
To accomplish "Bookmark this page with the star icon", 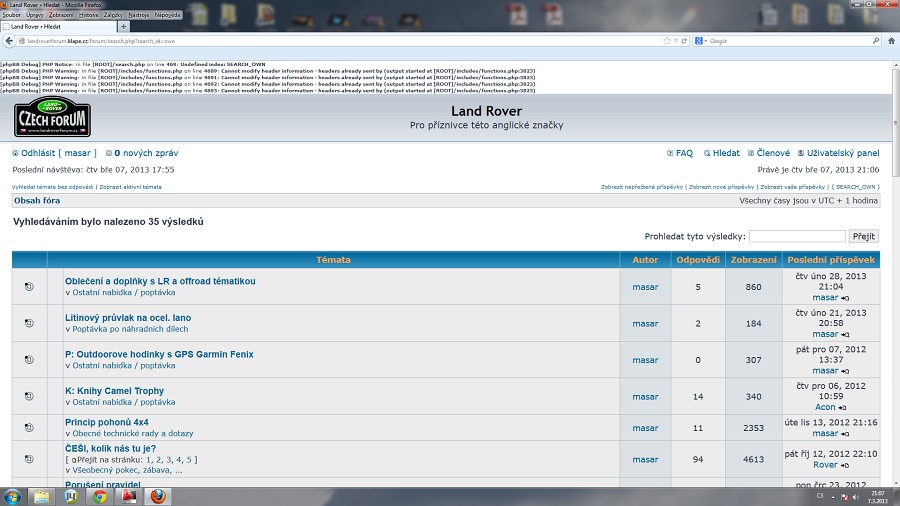I will pos(667,41).
